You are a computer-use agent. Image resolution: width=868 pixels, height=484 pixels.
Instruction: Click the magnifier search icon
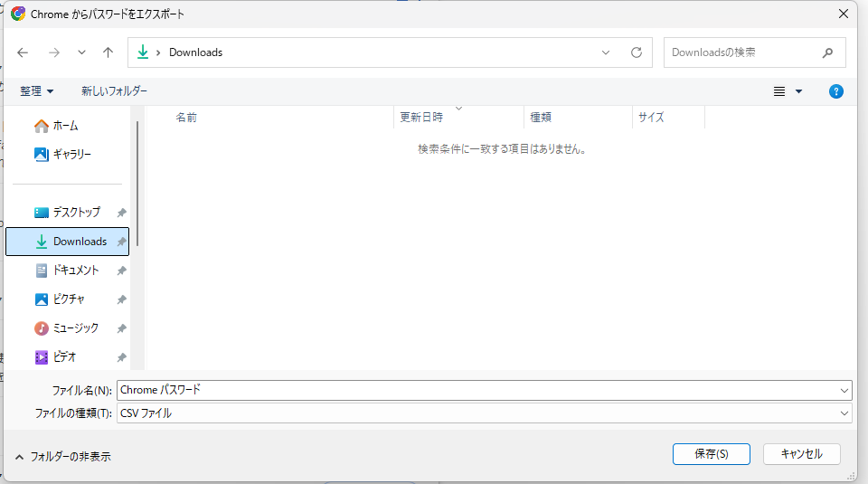[827, 52]
